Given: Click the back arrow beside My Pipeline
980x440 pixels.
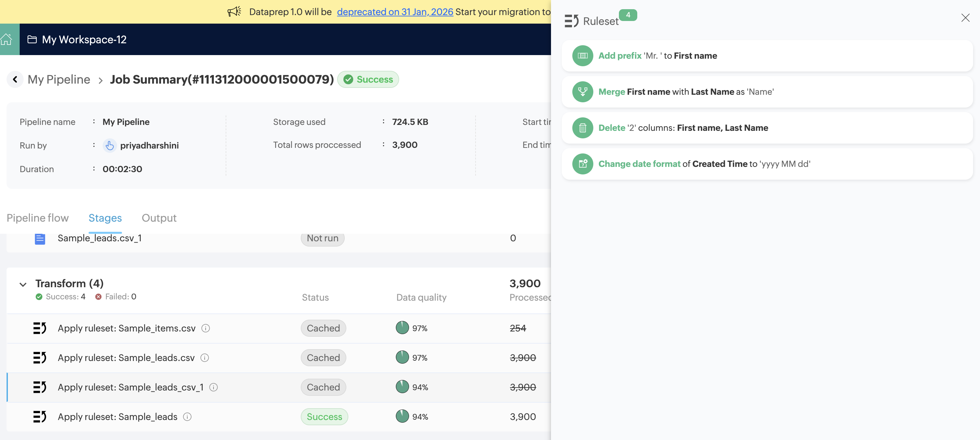Looking at the screenshot, I should 15,79.
